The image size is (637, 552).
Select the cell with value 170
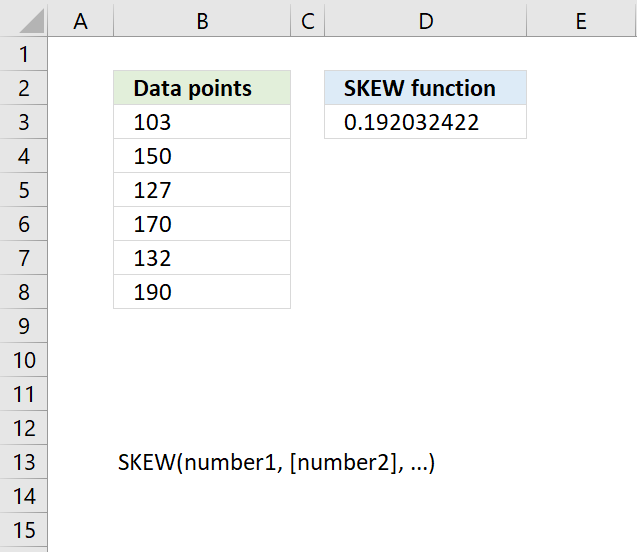tap(202, 224)
